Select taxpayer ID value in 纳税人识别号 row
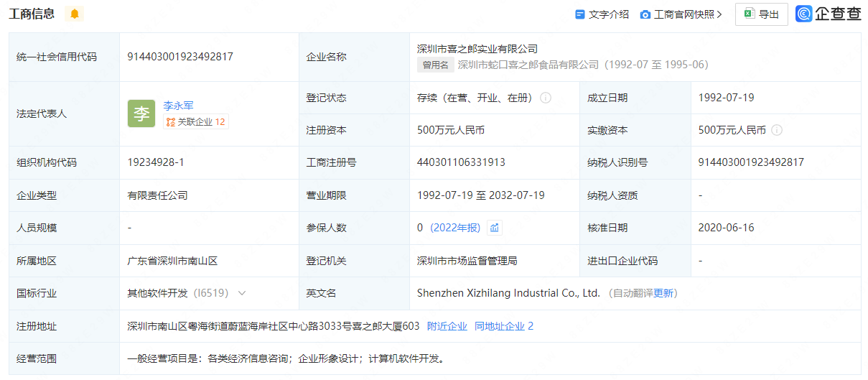This screenshot has width=868, height=380. coord(751,162)
